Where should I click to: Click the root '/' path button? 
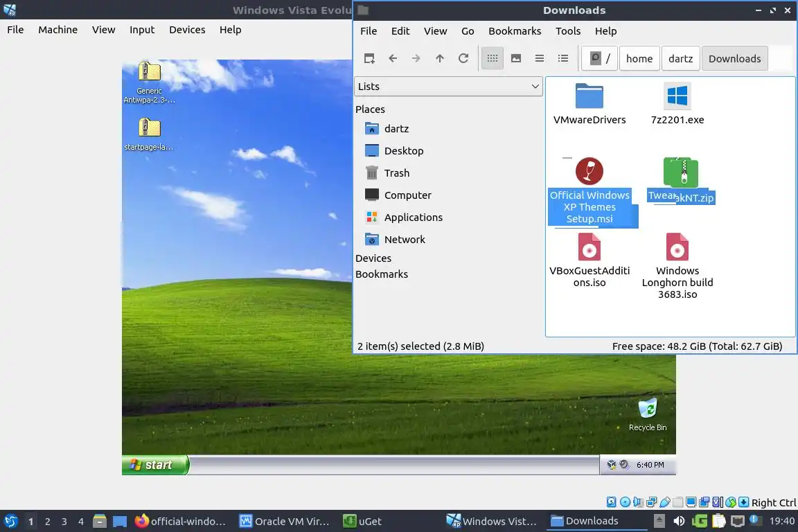point(600,59)
